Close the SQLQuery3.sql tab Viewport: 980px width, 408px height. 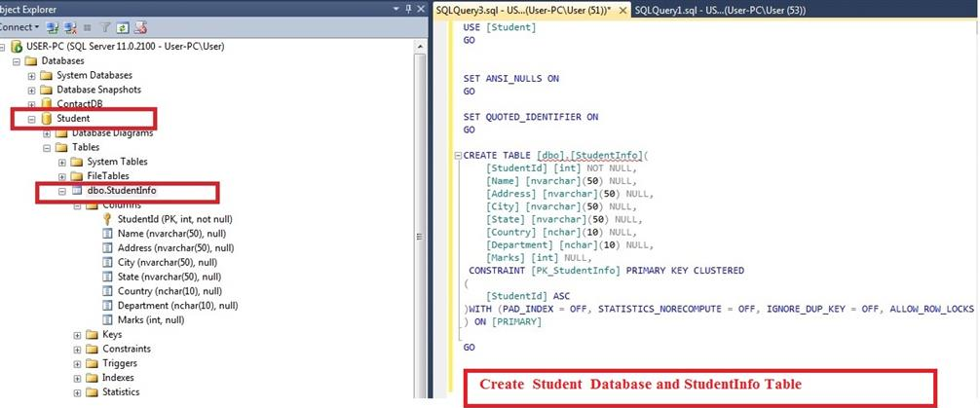pos(622,11)
